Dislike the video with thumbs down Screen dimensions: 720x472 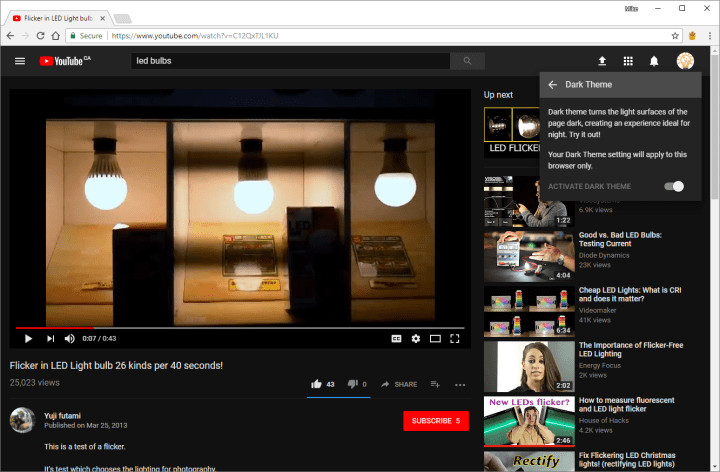click(353, 384)
